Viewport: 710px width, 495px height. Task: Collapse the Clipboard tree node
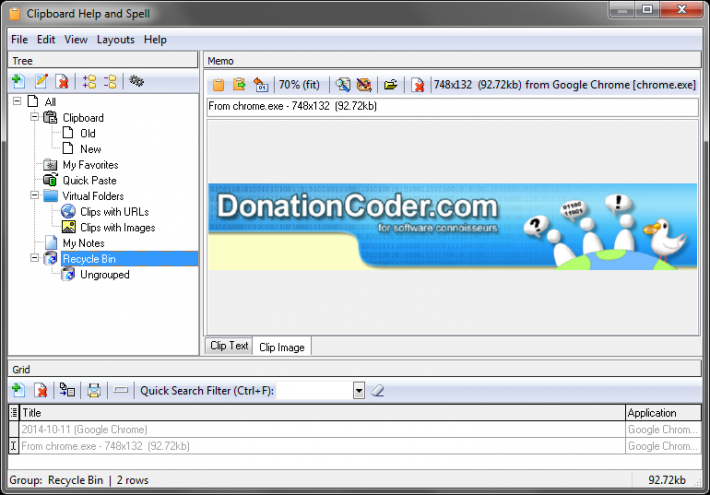coord(34,117)
